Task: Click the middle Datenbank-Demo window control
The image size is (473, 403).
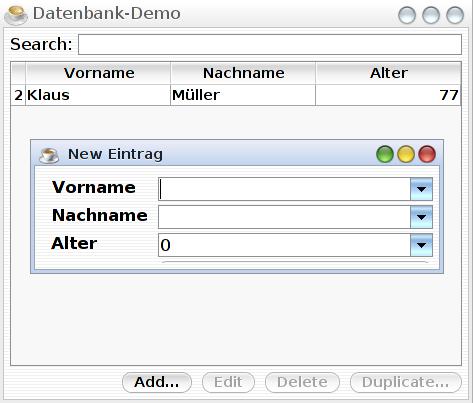Action: click(x=431, y=15)
